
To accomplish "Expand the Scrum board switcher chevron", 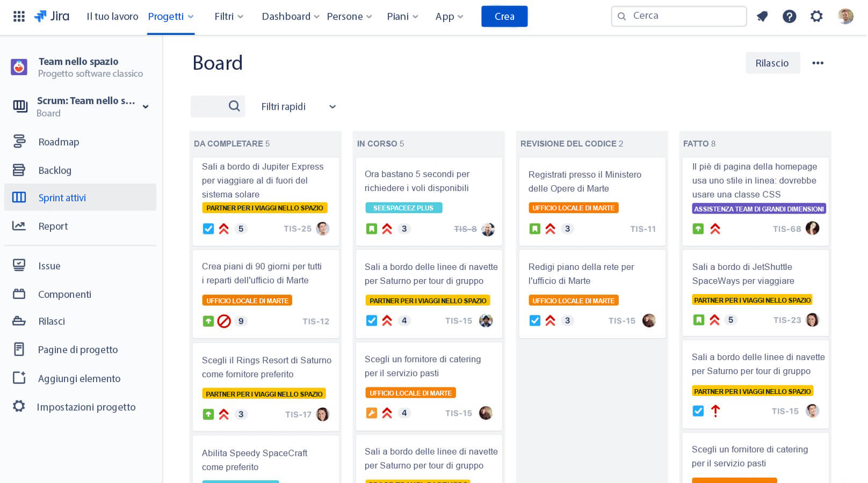I will pos(146,107).
